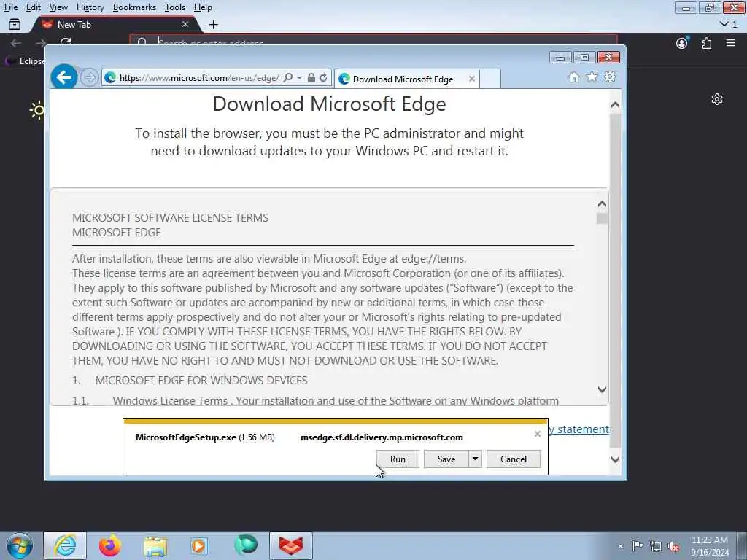The width and height of the screenshot is (747, 560).
Task: Click the muted volume speaker tray icon
Action: tap(673, 547)
